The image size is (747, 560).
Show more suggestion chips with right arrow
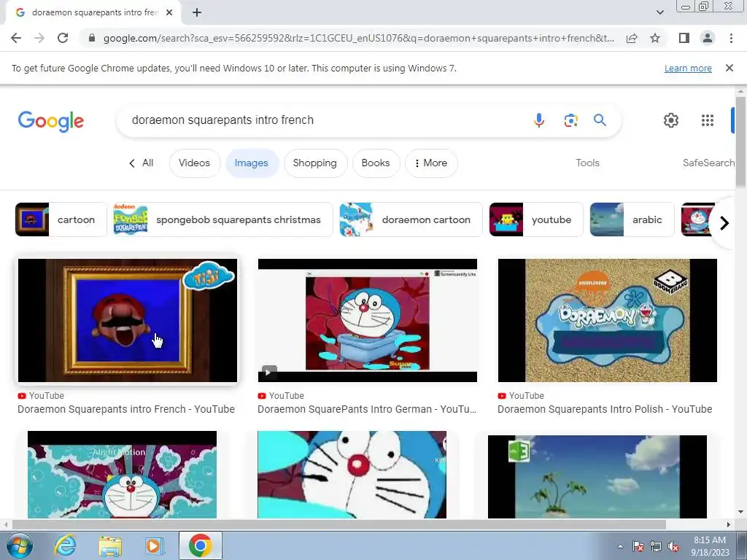(724, 223)
